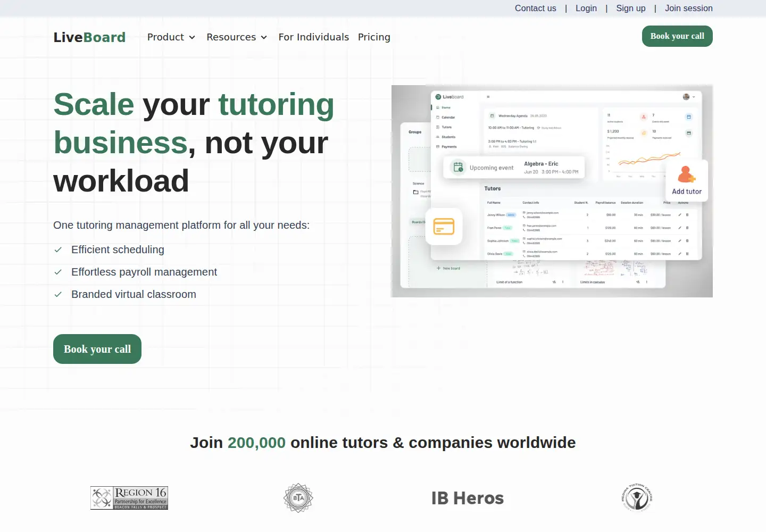Click Book your call in header

coord(677,36)
